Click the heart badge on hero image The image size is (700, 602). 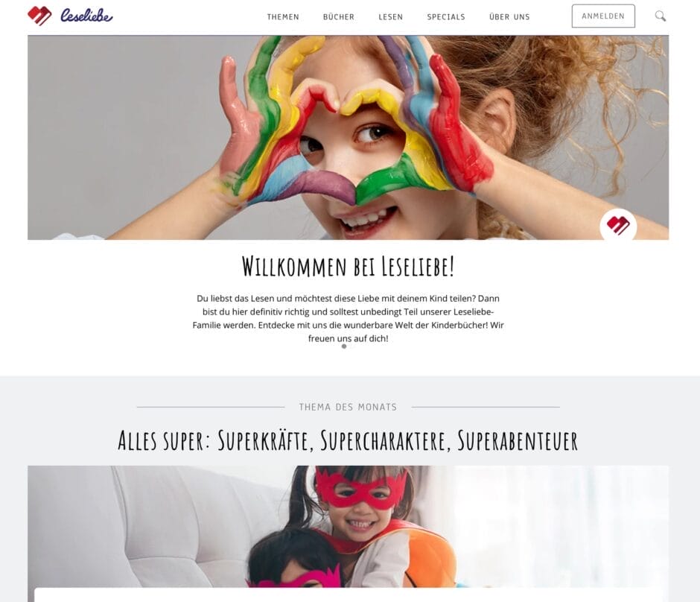(x=618, y=225)
